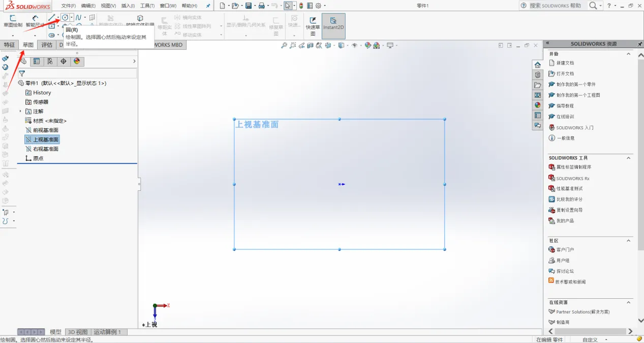Switch to the FeatureManager design tree tab

[x=23, y=62]
